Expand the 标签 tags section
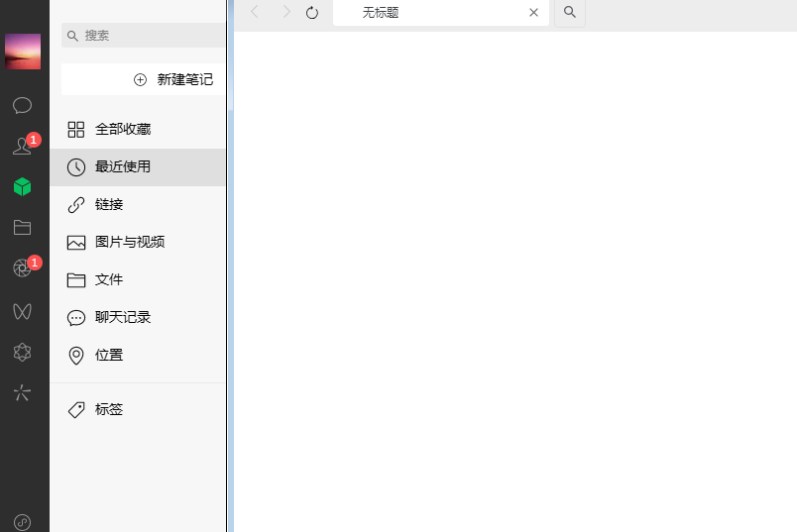797x532 pixels. pyautogui.click(x=109, y=410)
